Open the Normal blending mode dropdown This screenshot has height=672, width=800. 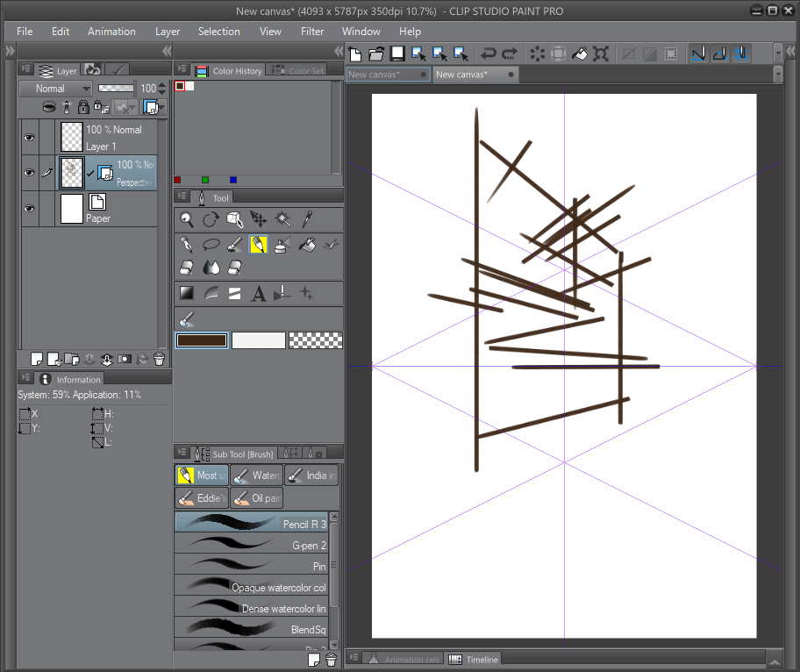pyautogui.click(x=54, y=89)
